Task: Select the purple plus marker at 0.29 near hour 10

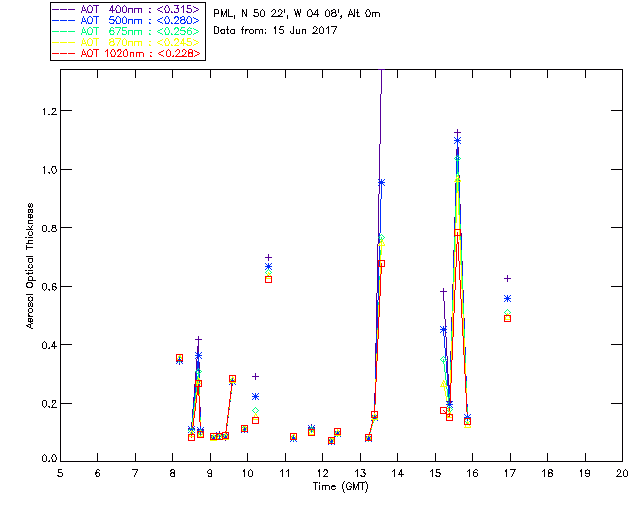Action: (256, 376)
